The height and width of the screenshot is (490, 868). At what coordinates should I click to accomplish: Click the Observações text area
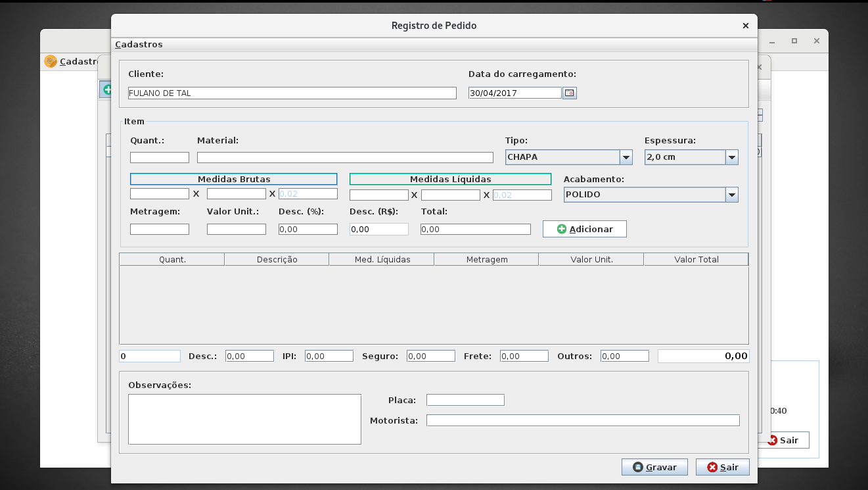click(x=244, y=419)
